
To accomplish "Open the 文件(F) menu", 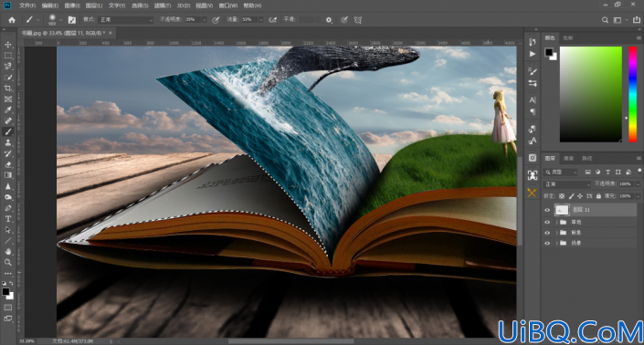I will click(27, 5).
